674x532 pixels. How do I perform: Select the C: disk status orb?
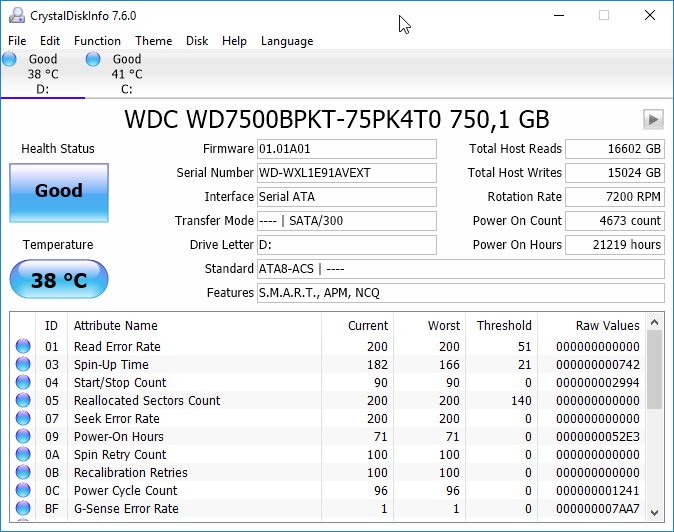(x=93, y=59)
